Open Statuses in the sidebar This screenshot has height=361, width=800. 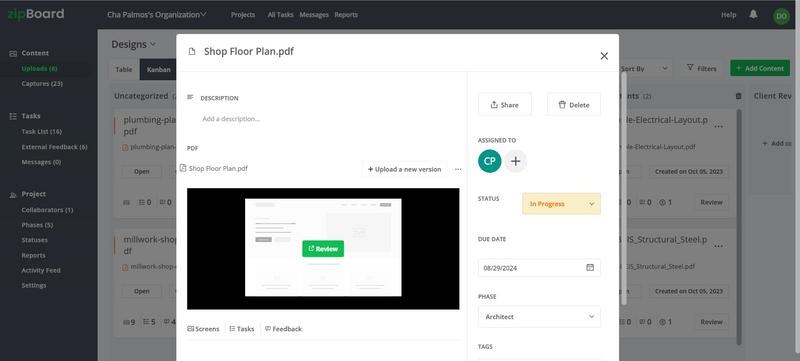(x=34, y=240)
